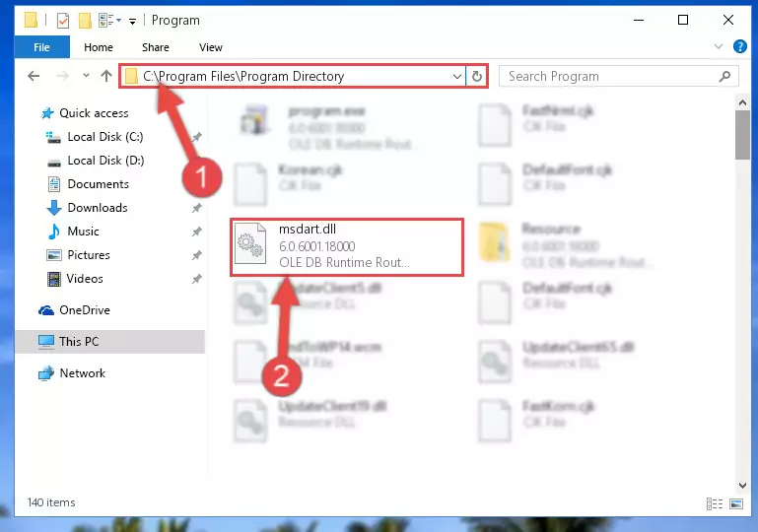Minimize the Program window
This screenshot has width=758, height=532.
coord(638,21)
